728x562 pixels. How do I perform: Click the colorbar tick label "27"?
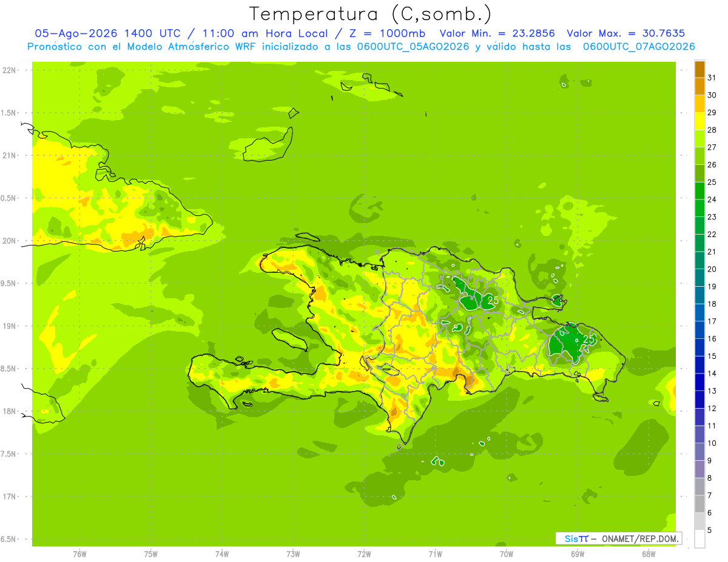[712, 147]
